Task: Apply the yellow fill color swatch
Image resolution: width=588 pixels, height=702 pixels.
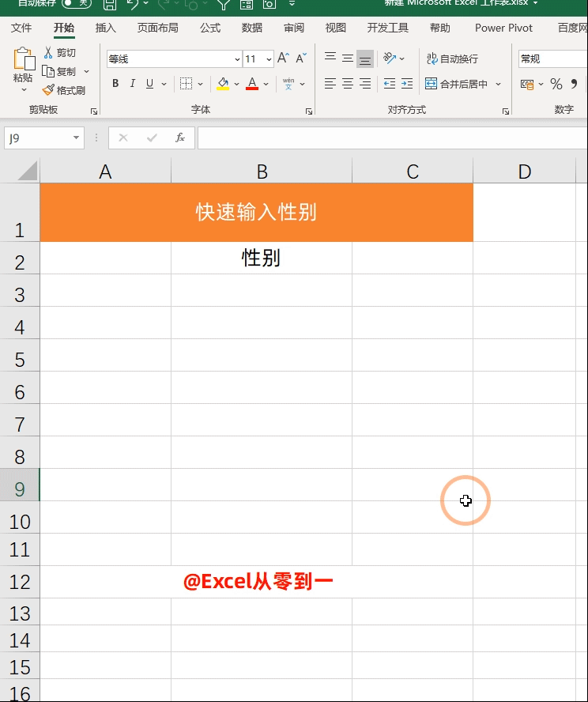Action: point(223,84)
